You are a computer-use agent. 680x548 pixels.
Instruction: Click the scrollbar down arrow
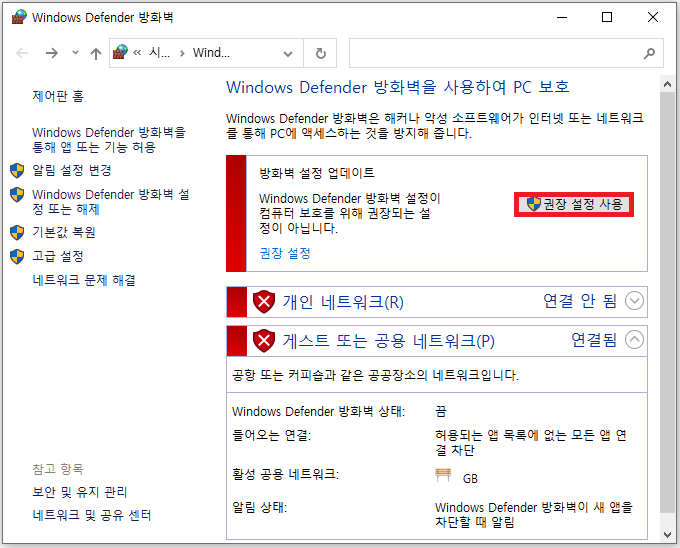[x=667, y=535]
